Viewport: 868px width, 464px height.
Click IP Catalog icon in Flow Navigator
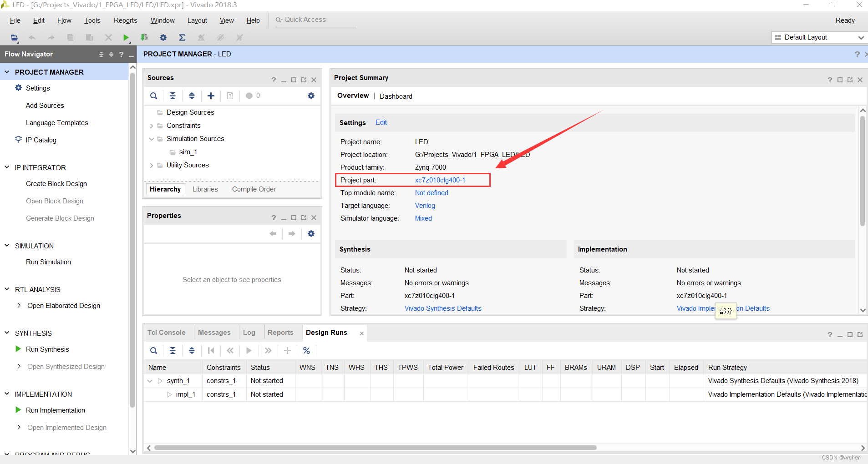tap(18, 139)
